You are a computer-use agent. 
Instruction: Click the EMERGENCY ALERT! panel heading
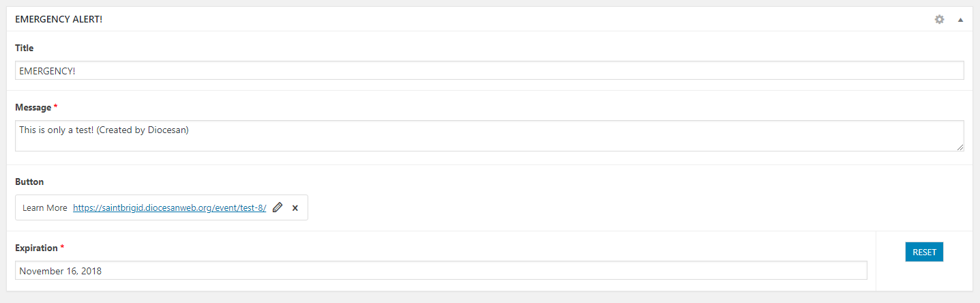tap(59, 20)
